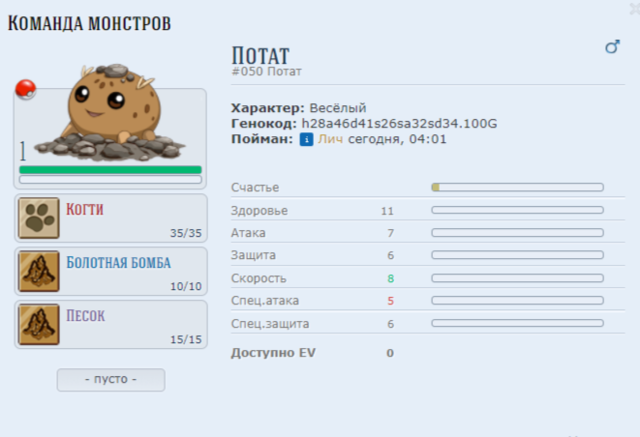640x437 pixels.
Task: Click the 'сегодня, 04:01' catch time
Action: 397,140
